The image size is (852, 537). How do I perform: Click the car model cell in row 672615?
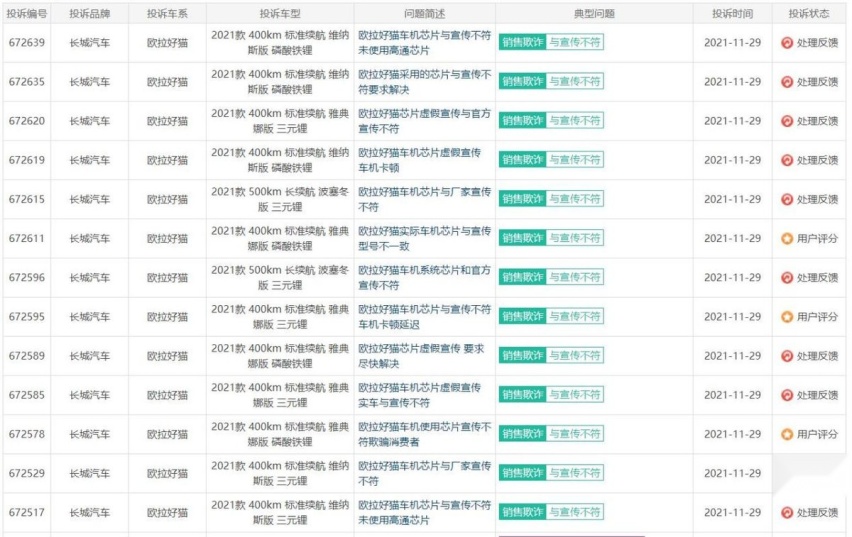(x=280, y=199)
